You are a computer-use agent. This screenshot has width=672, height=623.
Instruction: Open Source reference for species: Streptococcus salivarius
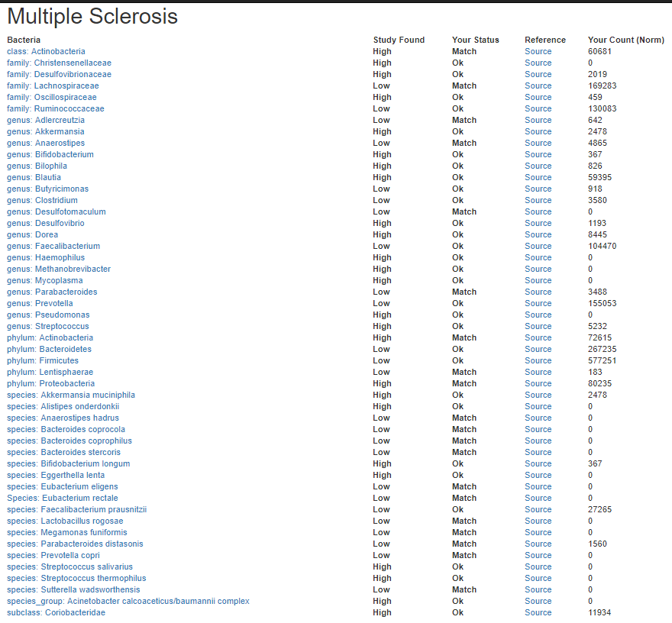pyautogui.click(x=538, y=567)
